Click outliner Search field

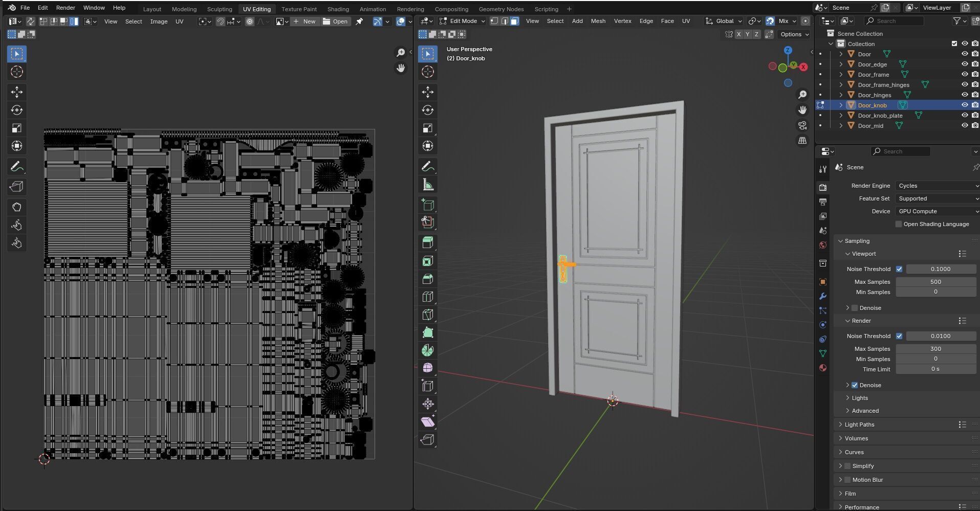[894, 21]
